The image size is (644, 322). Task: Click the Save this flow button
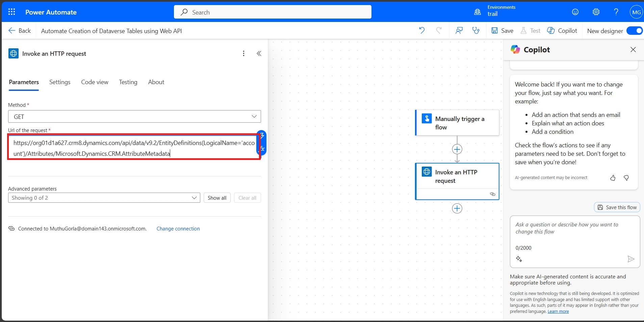coord(617,207)
